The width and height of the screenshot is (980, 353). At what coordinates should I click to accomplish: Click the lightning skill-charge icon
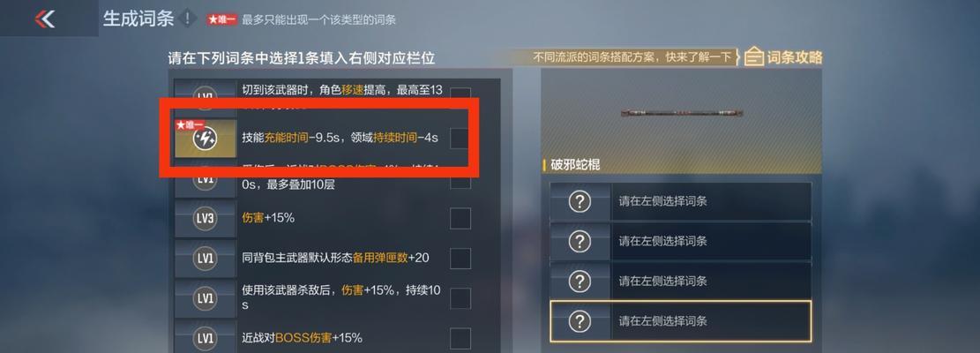tap(205, 139)
